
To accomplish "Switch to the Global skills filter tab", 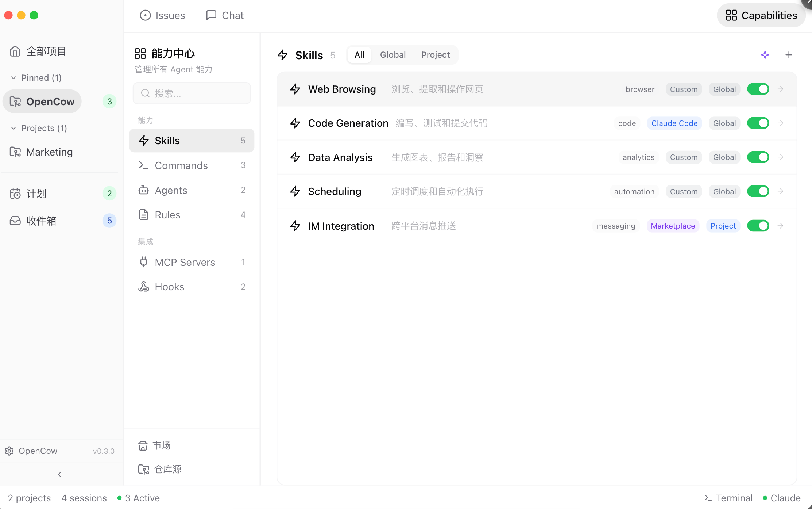I will point(393,55).
